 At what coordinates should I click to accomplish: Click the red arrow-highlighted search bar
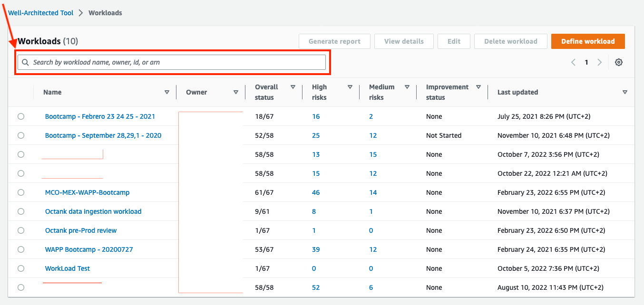(x=172, y=62)
